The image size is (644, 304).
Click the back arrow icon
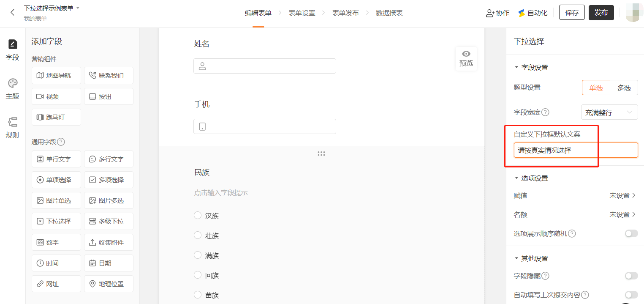coord(12,13)
